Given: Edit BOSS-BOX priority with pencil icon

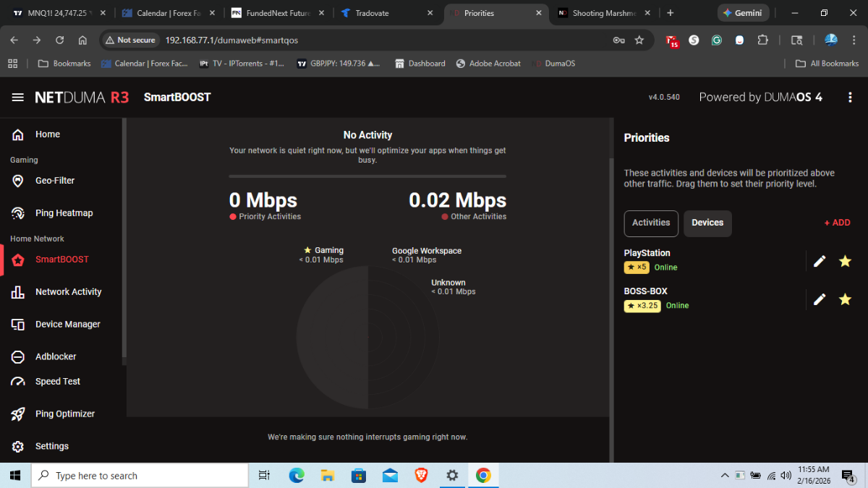Looking at the screenshot, I should [820, 299].
